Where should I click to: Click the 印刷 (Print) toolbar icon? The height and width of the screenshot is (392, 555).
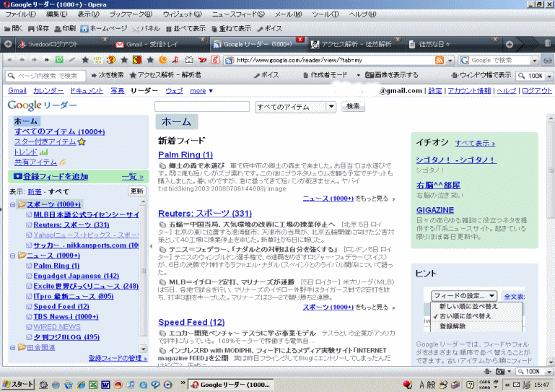(65, 28)
